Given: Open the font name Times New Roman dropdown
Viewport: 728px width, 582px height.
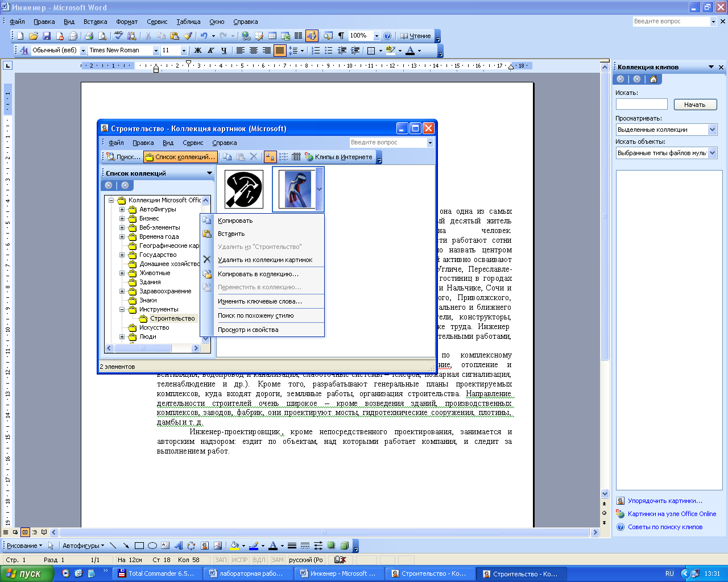Looking at the screenshot, I should [x=156, y=51].
